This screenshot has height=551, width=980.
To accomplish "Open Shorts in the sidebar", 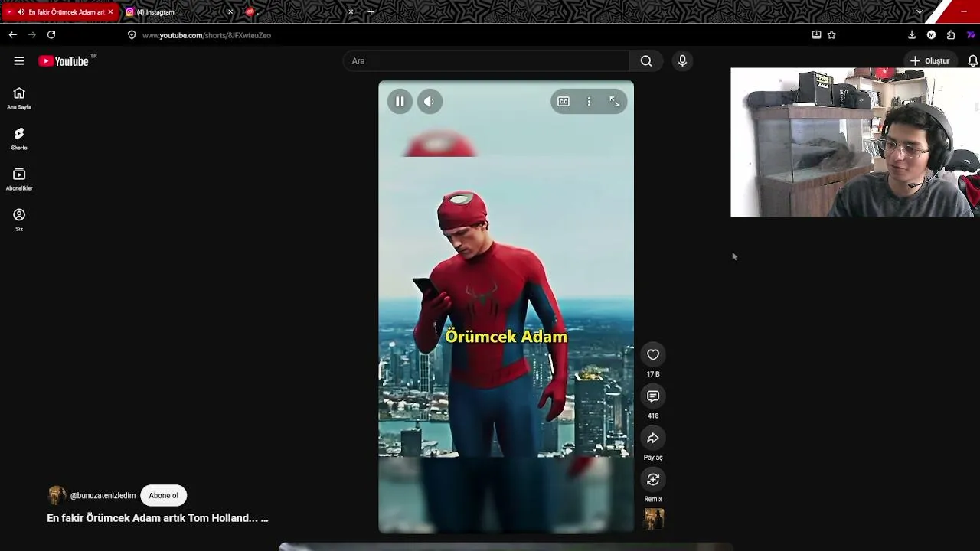I will pyautogui.click(x=19, y=139).
